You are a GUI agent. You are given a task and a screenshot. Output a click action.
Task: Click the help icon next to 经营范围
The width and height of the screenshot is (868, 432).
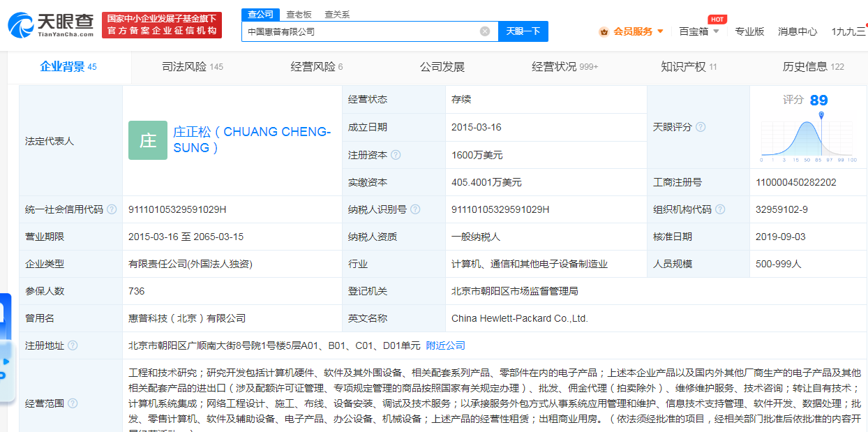73,403
